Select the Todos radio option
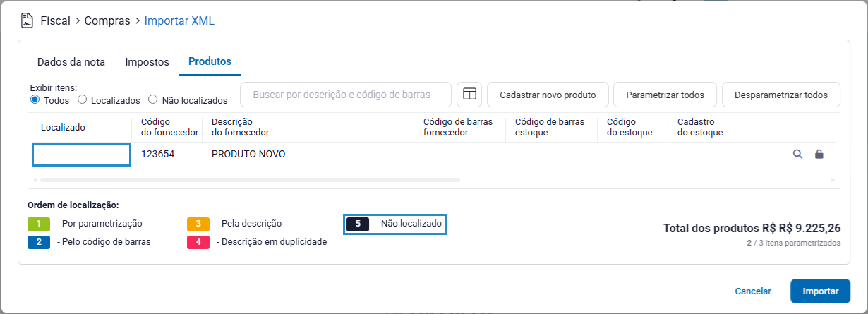This screenshot has width=868, height=314. click(x=35, y=100)
